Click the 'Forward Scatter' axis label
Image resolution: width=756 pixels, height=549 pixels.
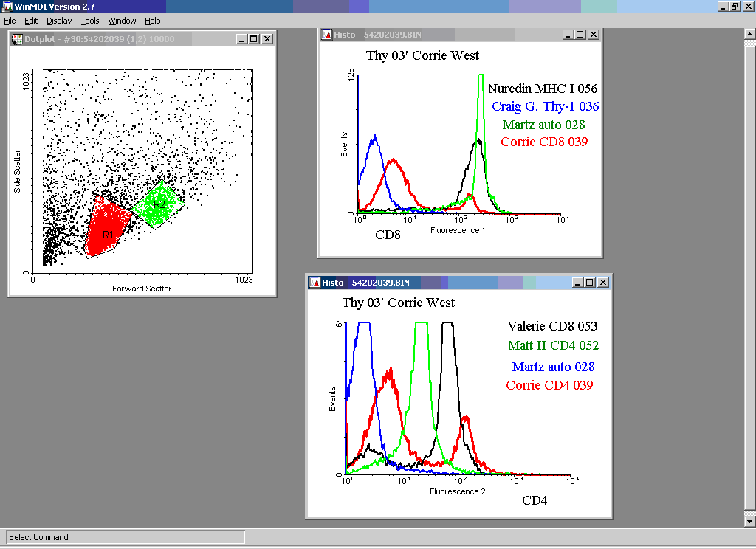[142, 289]
